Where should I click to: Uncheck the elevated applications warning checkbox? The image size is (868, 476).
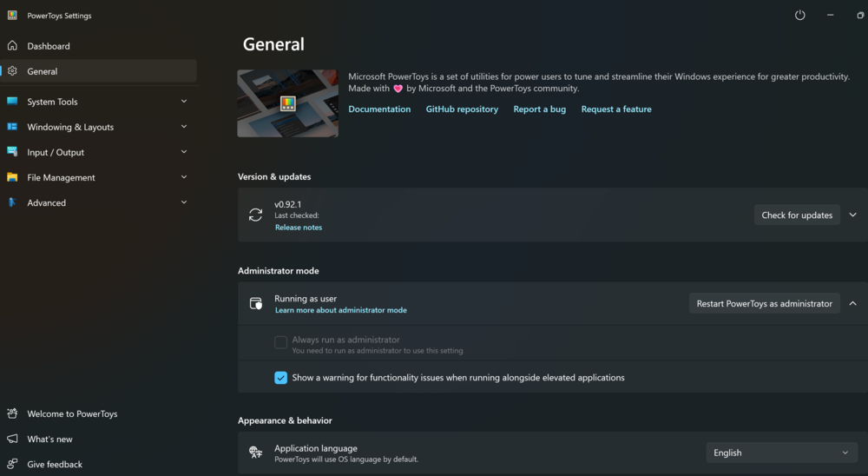pyautogui.click(x=280, y=378)
